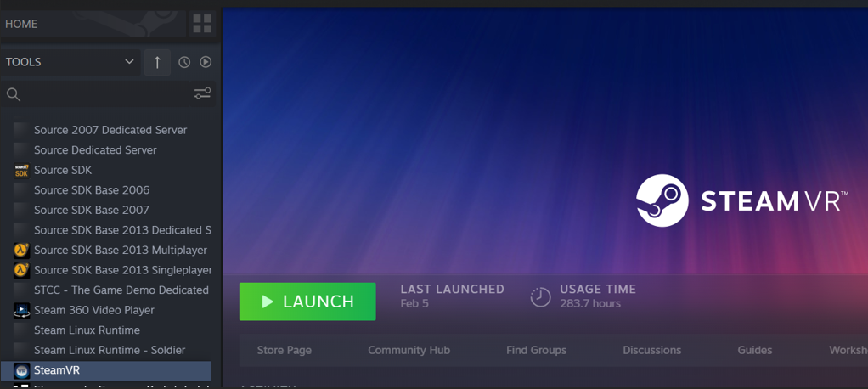Open the TOOLS library filter dropdown
The image size is (868, 389).
70,62
